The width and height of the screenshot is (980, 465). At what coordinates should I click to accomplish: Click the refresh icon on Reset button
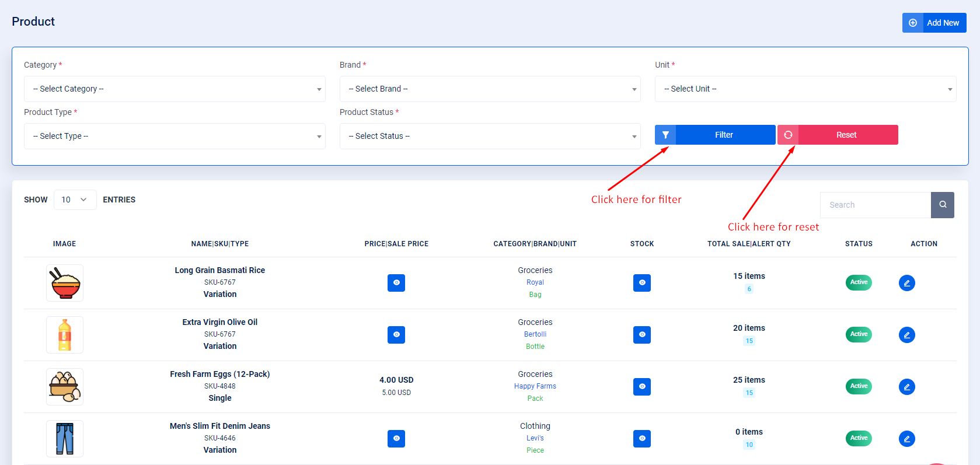(x=788, y=135)
